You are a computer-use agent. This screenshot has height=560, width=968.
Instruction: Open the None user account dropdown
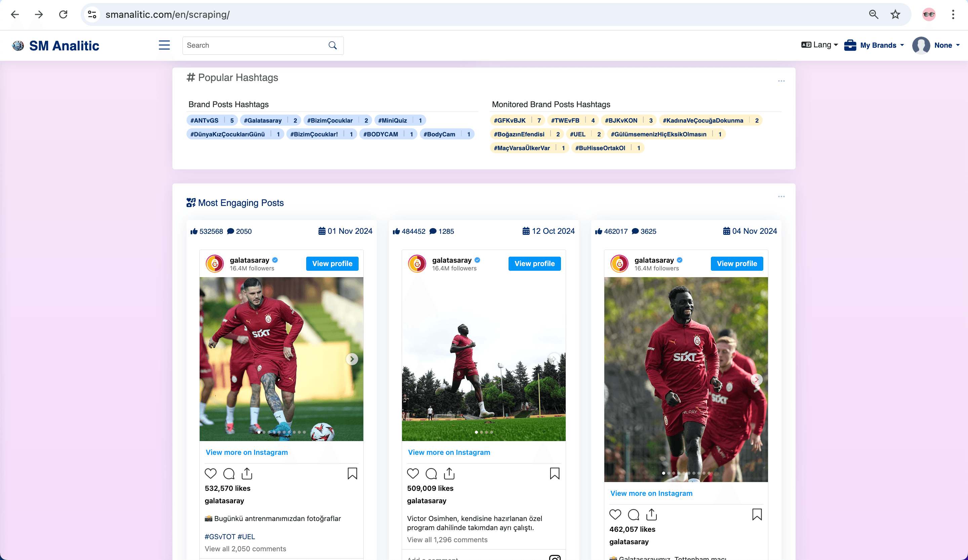[x=936, y=45]
